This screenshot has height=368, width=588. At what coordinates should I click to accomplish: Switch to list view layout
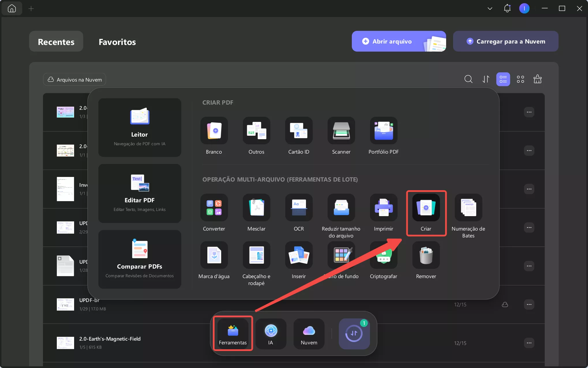(503, 79)
